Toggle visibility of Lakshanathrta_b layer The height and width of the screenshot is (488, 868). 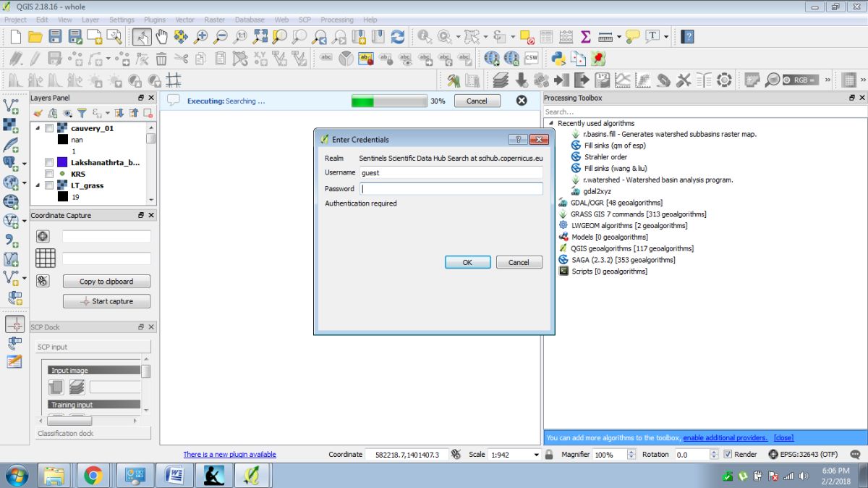pos(49,162)
